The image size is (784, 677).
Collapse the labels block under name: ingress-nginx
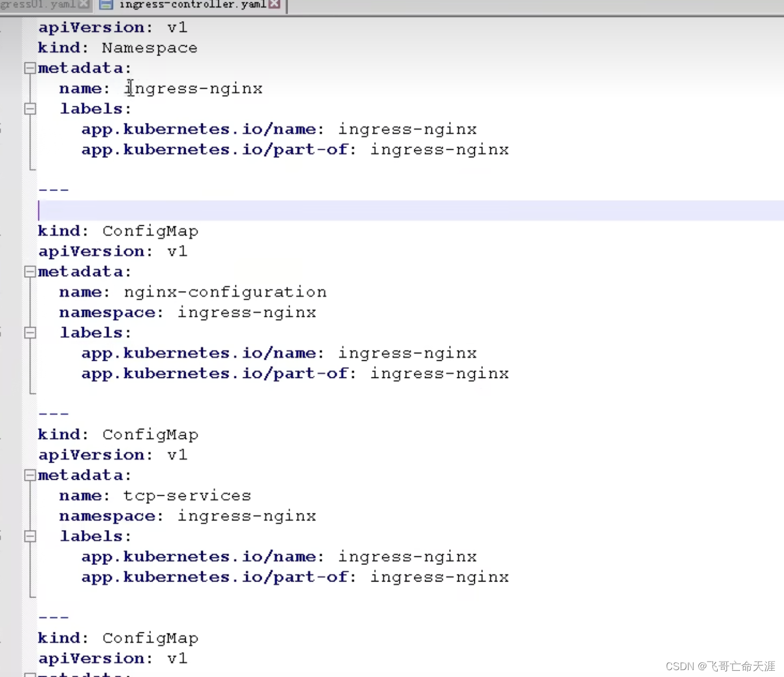tap(30, 109)
